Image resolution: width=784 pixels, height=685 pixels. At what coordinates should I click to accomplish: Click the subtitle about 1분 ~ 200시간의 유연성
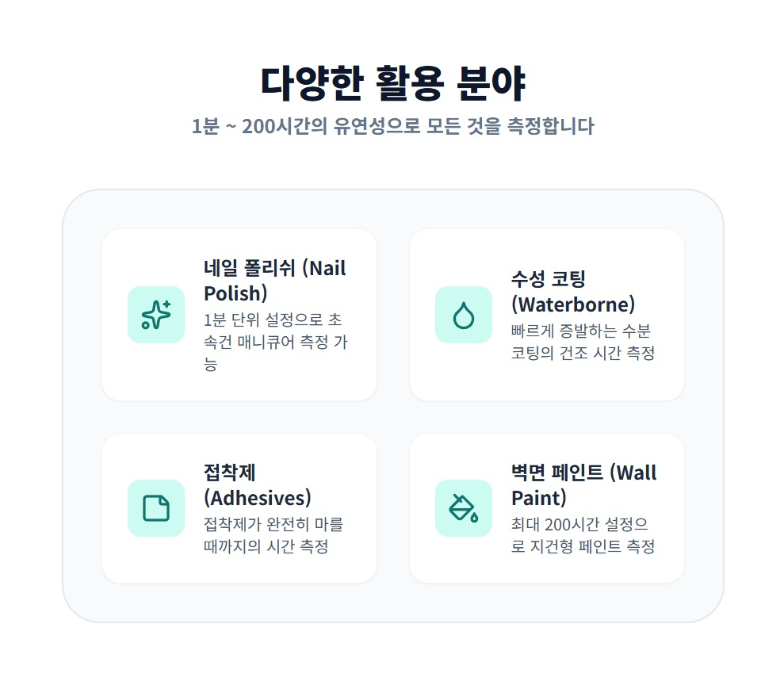click(x=392, y=126)
